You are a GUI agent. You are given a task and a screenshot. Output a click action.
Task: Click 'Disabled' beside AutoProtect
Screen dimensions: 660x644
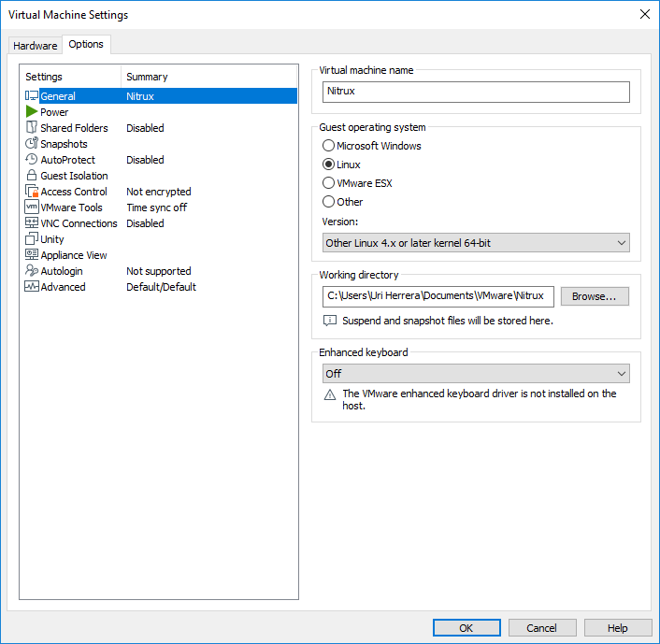coord(145,160)
